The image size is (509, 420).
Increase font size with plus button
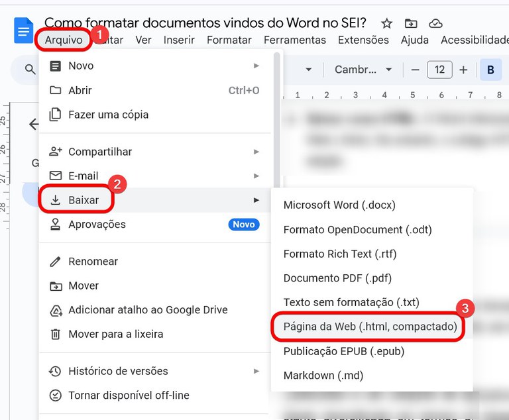(463, 70)
